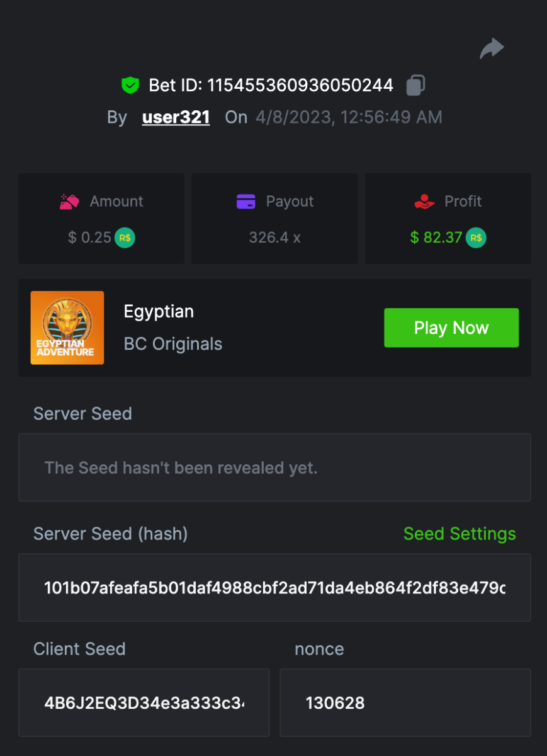Click the Egyptian game title
This screenshot has height=756, width=547.
click(x=159, y=311)
